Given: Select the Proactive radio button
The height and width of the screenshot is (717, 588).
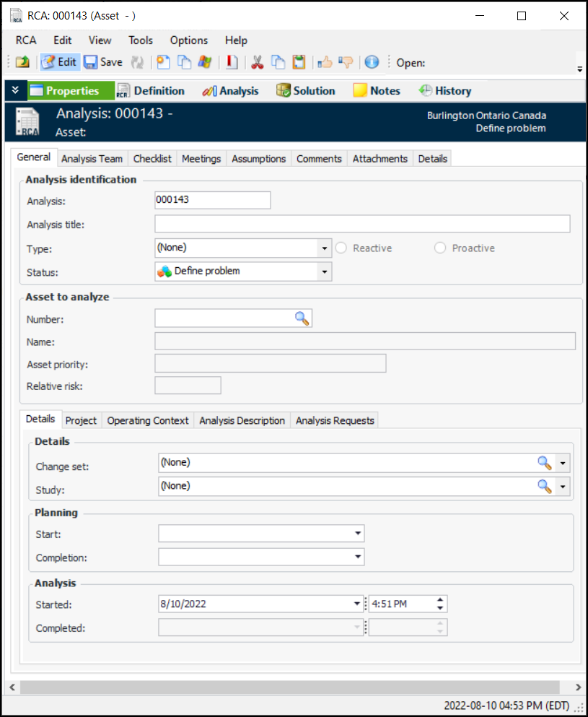Looking at the screenshot, I should [x=440, y=248].
